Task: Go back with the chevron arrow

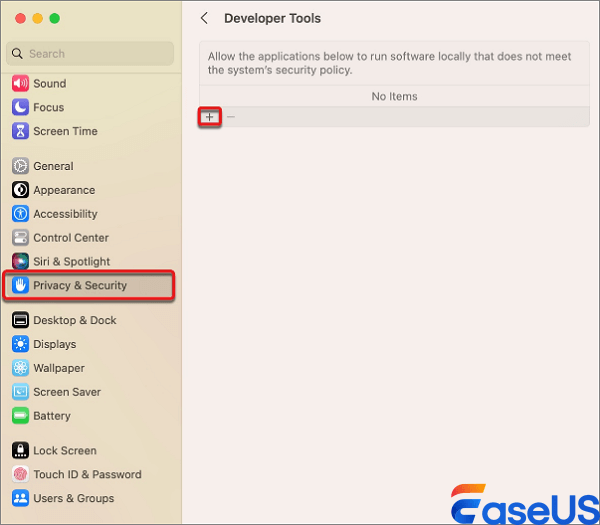Action: click(x=205, y=18)
